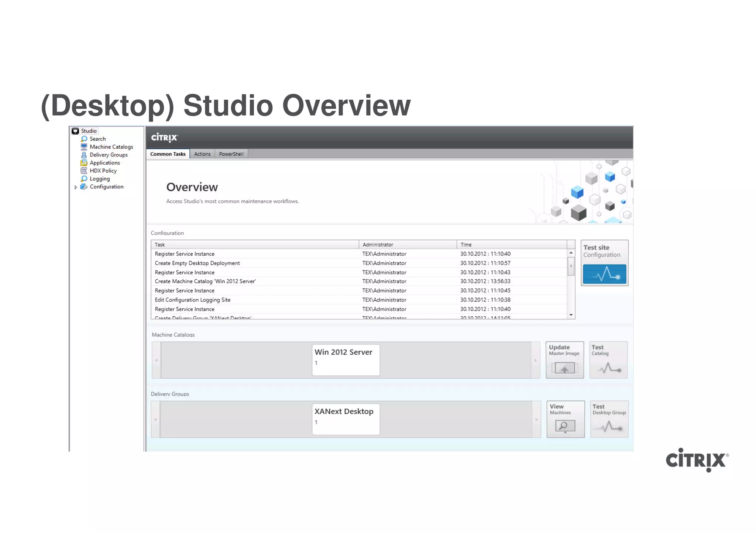Click the time 30.10.2012 : 11:10:38
Viewport: 756px width, 534px height.
coord(485,300)
